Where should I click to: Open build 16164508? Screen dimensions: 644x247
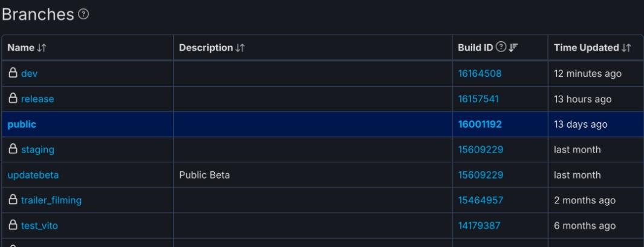point(480,74)
